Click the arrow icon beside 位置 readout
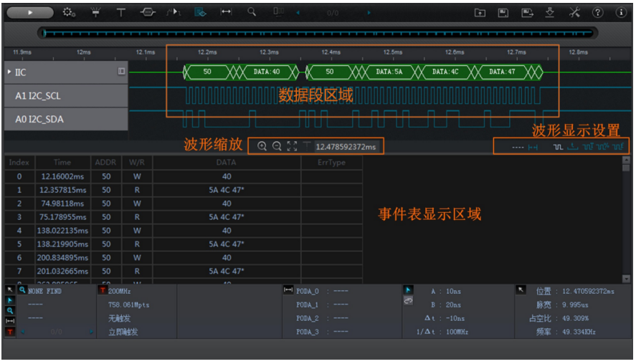Viewport: 636px width, 364px height. [521, 289]
